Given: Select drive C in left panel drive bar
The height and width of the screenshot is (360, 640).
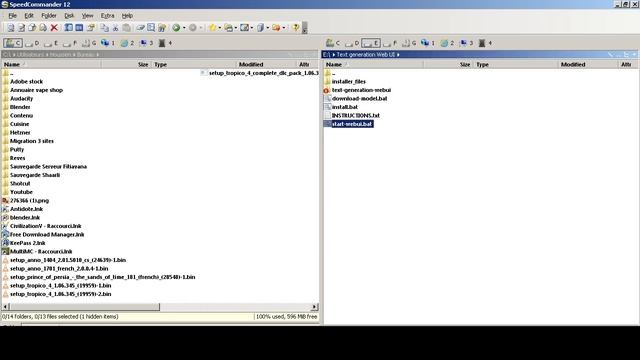Looking at the screenshot, I should coord(13,43).
